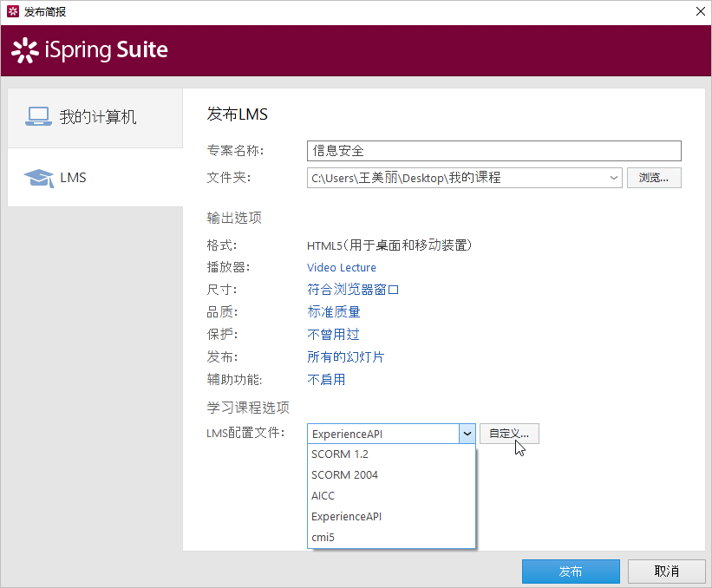
Task: Choose SCORM 1.2 from the list
Action: tap(391, 454)
